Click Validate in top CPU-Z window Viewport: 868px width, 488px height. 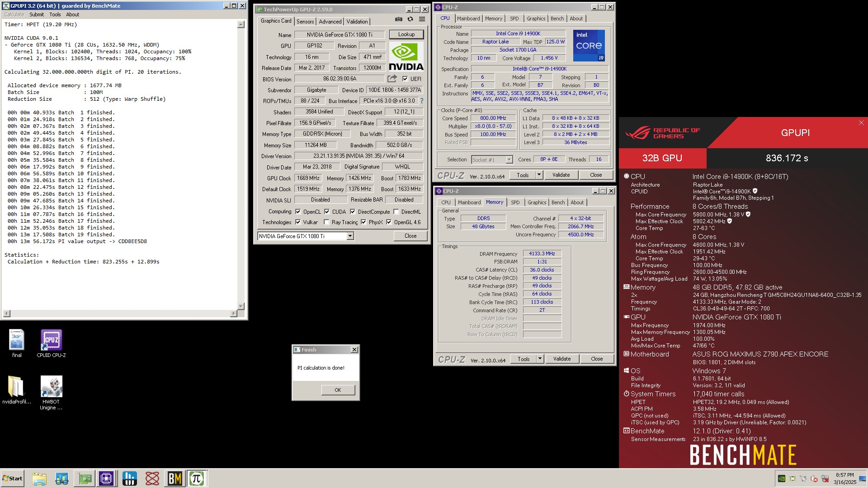click(x=561, y=175)
